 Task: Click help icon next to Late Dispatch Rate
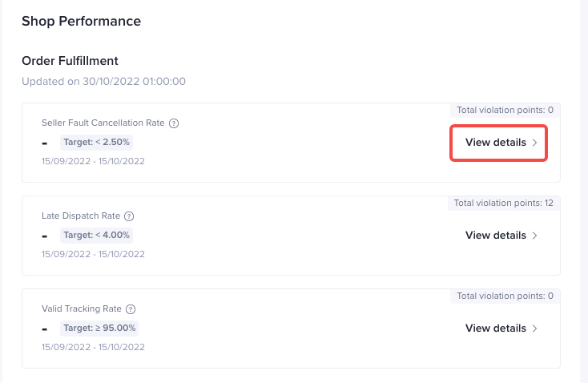coord(129,216)
